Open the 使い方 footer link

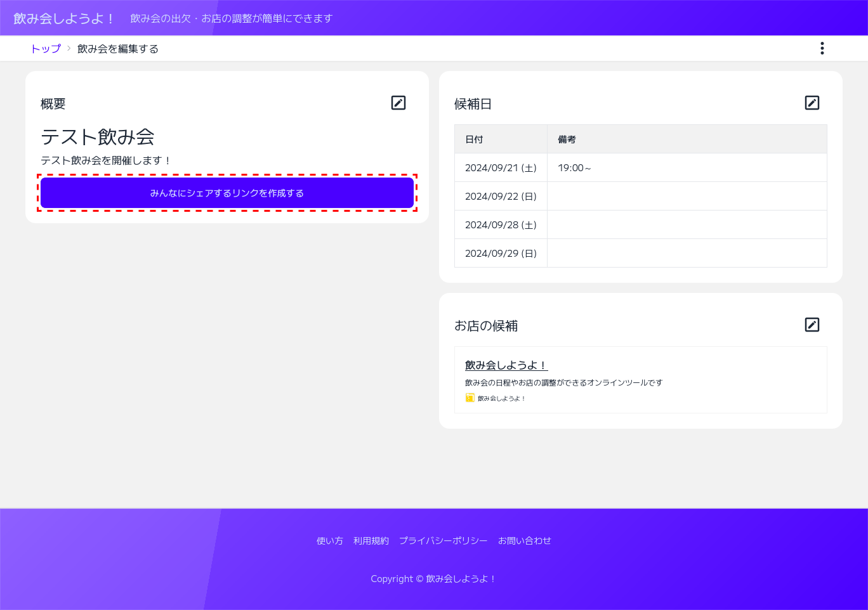(x=330, y=541)
